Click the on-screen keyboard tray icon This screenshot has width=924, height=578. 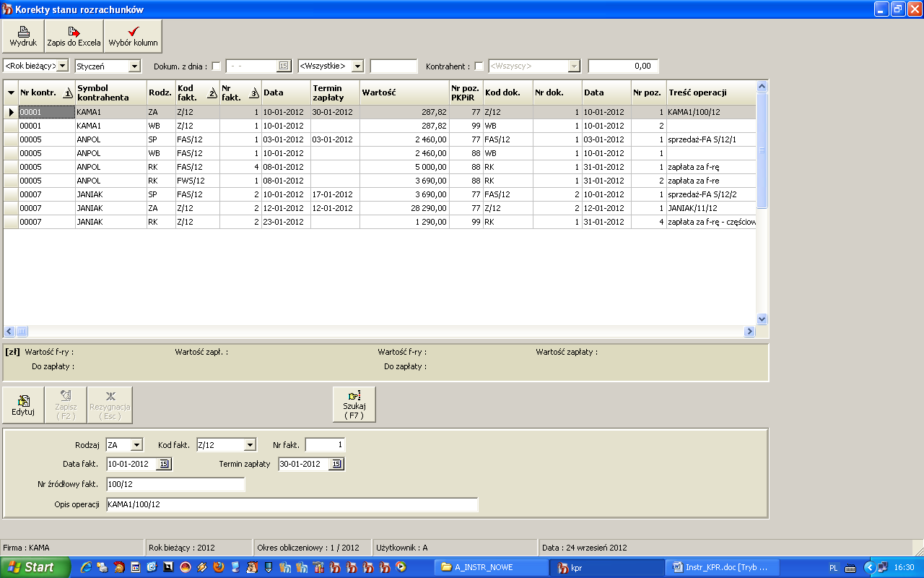coord(851,568)
